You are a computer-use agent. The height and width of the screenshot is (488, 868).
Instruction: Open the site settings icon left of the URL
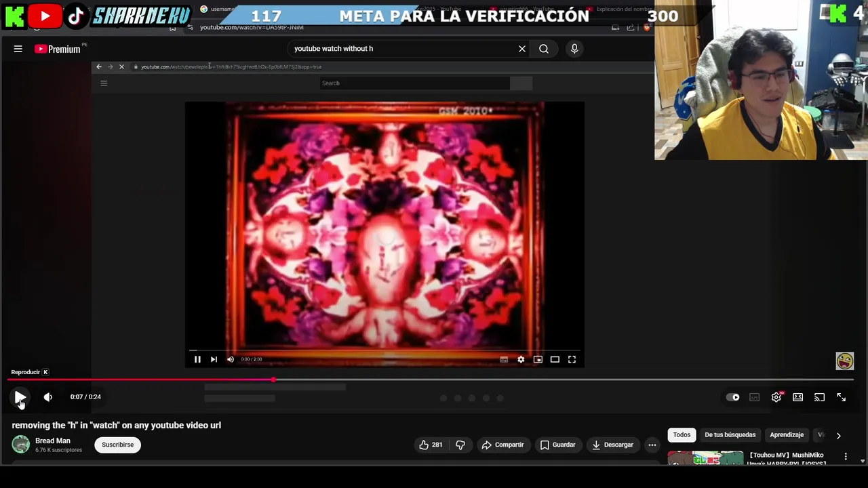[190, 28]
